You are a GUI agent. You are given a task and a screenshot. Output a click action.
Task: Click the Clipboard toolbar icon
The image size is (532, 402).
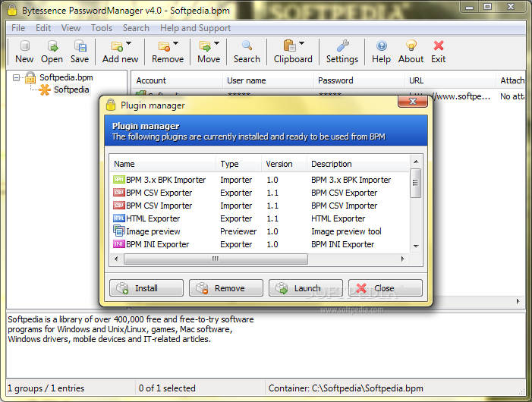pos(289,46)
